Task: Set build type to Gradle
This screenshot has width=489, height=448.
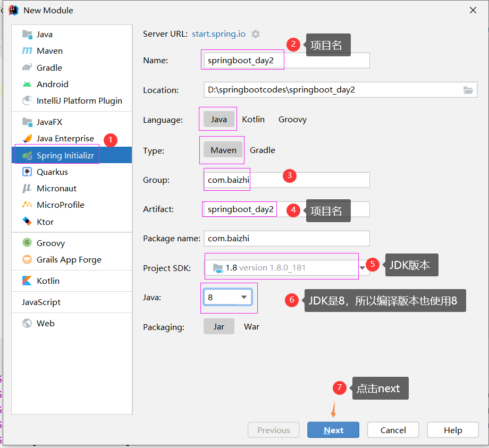Action: [x=262, y=150]
